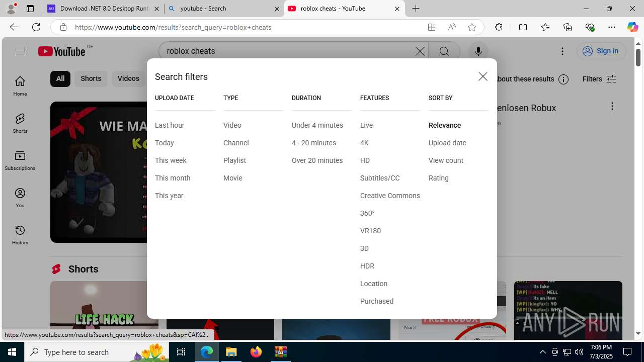Filter uploads by Last hour
This screenshot has height=362, width=644.
click(x=170, y=125)
